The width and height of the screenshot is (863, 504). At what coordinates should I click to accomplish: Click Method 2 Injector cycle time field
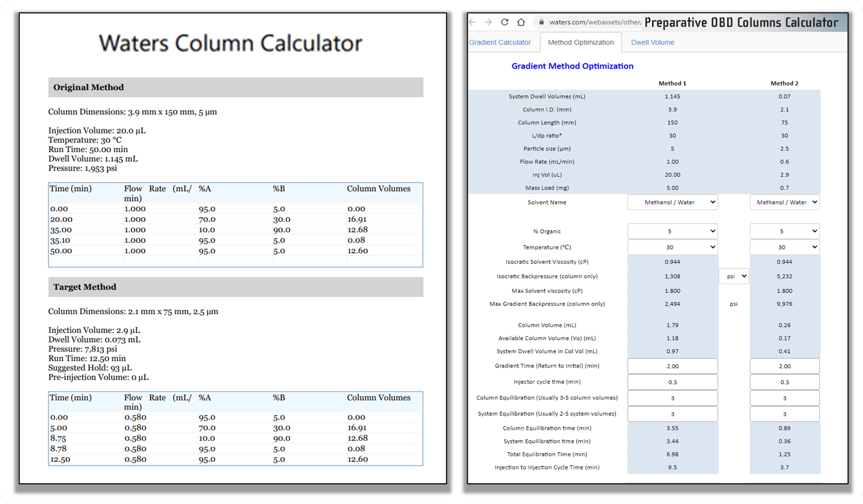784,382
